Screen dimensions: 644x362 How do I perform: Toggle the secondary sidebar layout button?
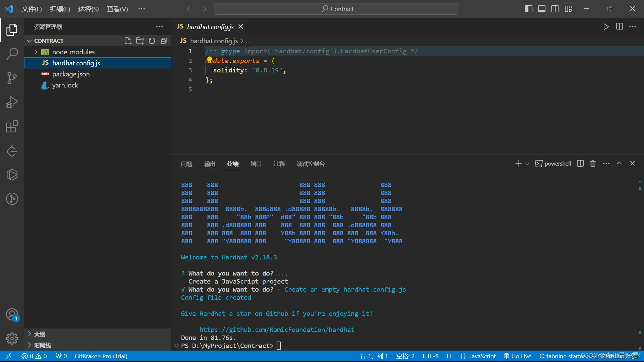pos(555,9)
